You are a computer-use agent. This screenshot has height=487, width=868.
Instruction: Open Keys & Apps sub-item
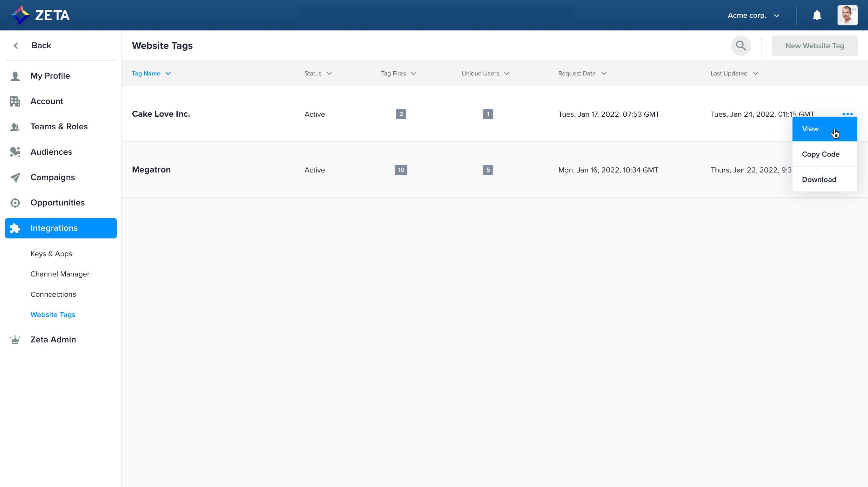click(x=51, y=254)
